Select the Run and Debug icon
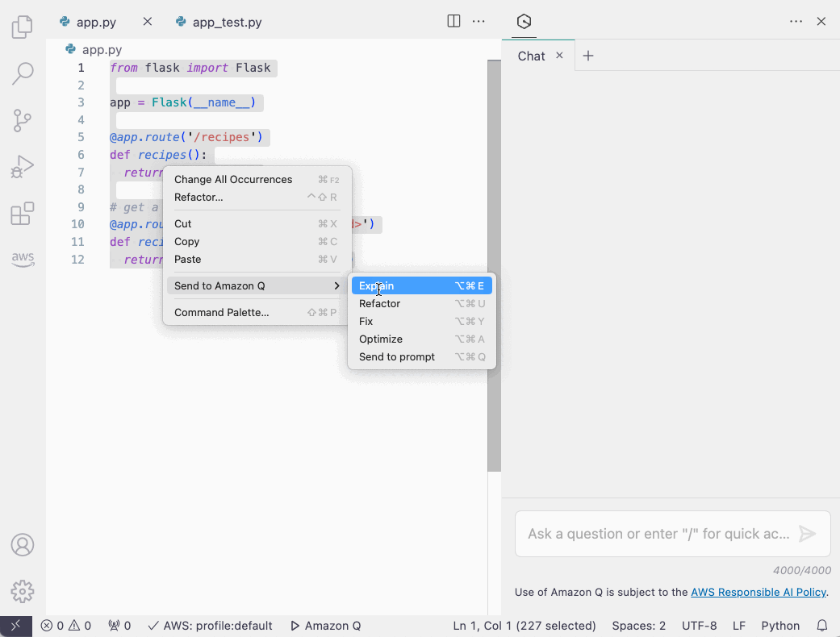The height and width of the screenshot is (637, 840). point(22,167)
